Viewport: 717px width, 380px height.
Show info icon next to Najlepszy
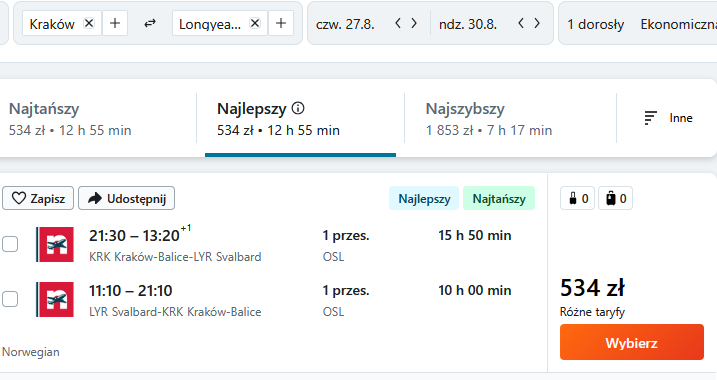(298, 108)
